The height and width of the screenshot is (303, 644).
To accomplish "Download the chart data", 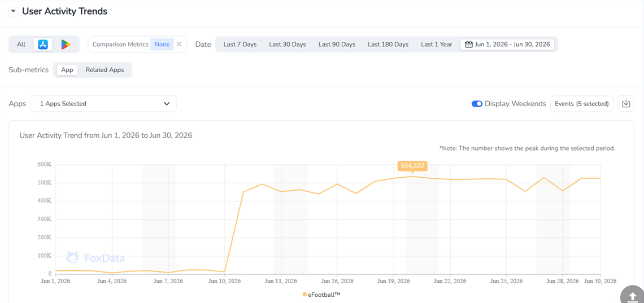I will tap(626, 104).
